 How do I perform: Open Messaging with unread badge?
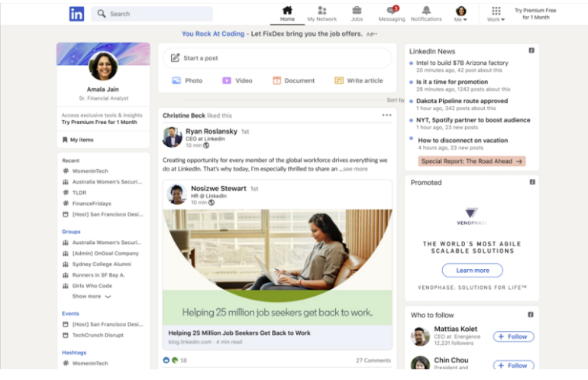392,15
